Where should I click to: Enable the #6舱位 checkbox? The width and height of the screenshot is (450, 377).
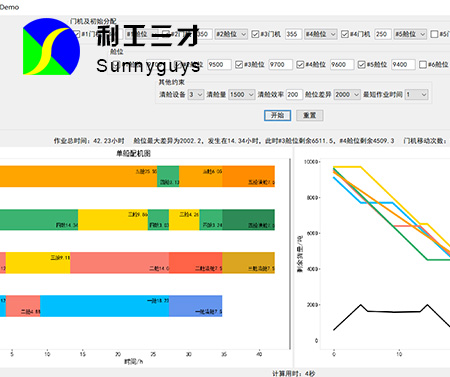pos(422,64)
